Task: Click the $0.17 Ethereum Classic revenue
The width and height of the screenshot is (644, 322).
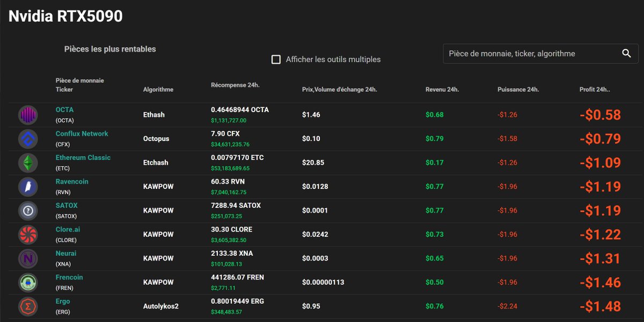Action: click(x=435, y=163)
